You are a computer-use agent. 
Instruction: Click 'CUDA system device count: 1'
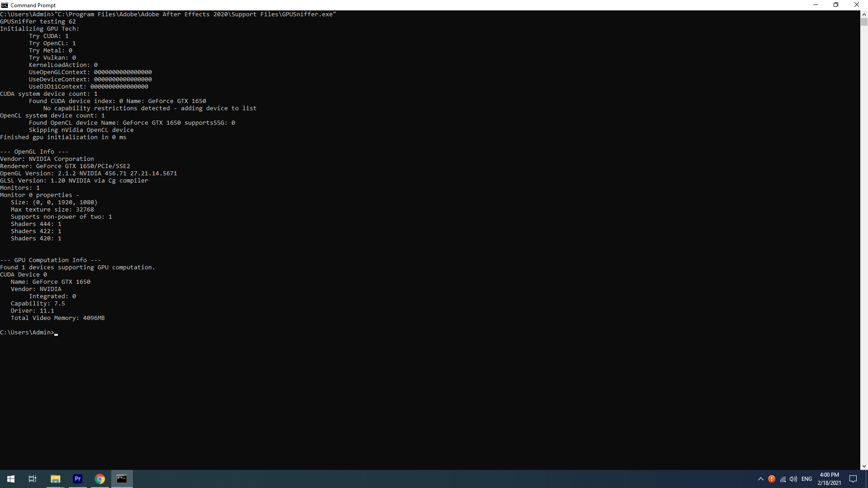coord(49,94)
